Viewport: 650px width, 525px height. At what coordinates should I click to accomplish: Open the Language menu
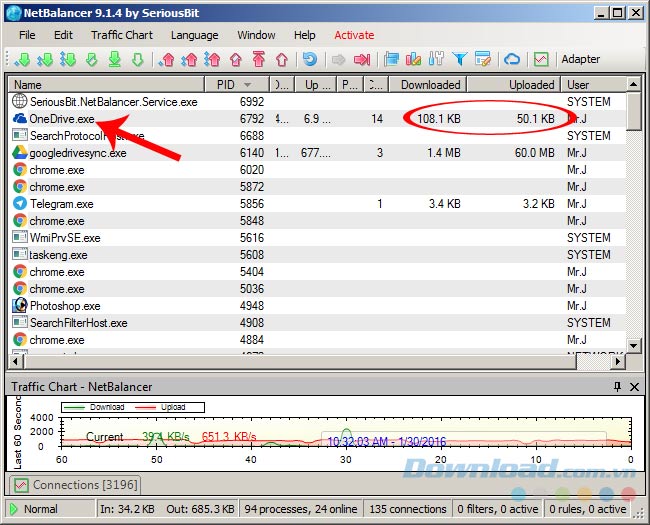click(194, 35)
